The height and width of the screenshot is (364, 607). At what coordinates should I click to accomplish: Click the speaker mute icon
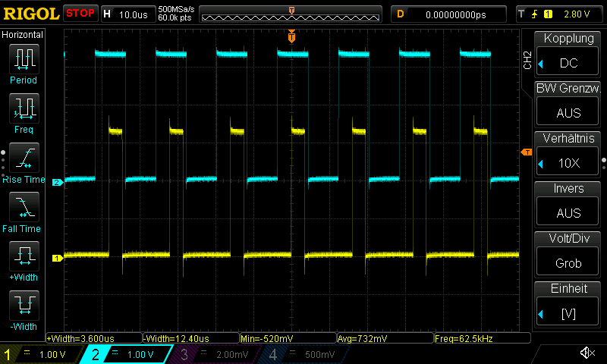587,353
